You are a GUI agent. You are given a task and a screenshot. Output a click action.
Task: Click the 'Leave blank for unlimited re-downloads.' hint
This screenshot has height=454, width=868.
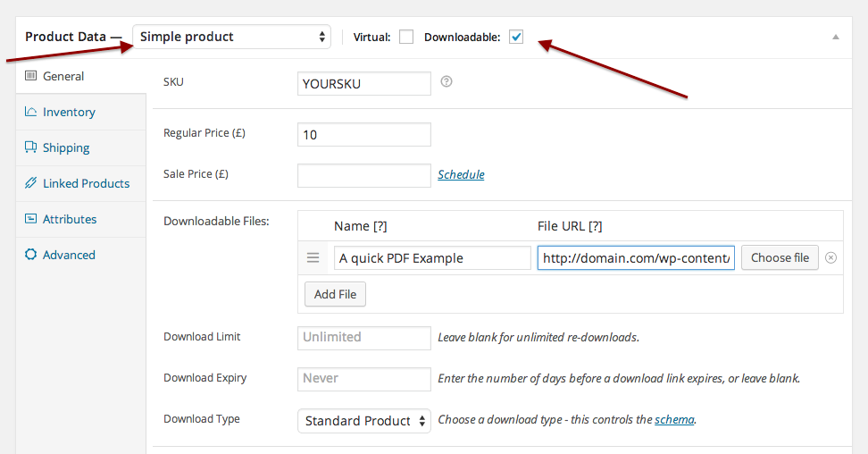click(x=538, y=338)
